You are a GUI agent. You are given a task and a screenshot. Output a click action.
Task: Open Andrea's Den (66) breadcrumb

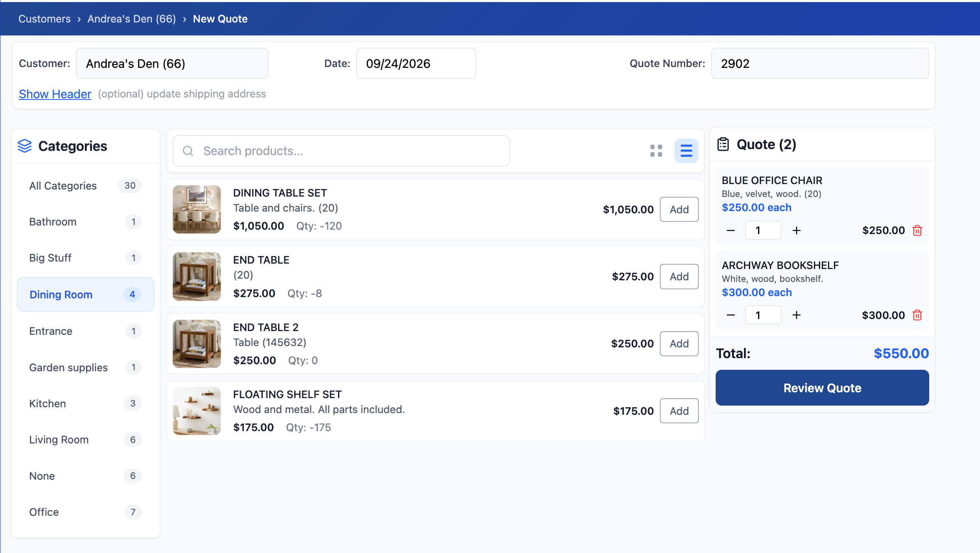tap(132, 19)
